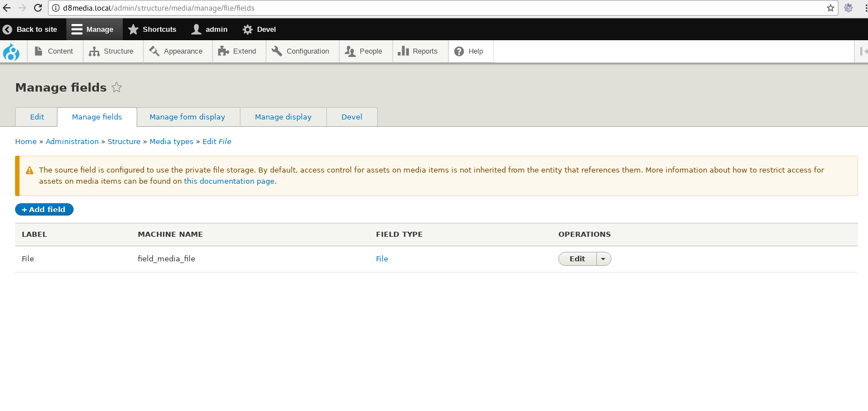Image resolution: width=868 pixels, height=411 pixels.
Task: Click the Appearance paintbrush icon
Action: pyautogui.click(x=155, y=51)
